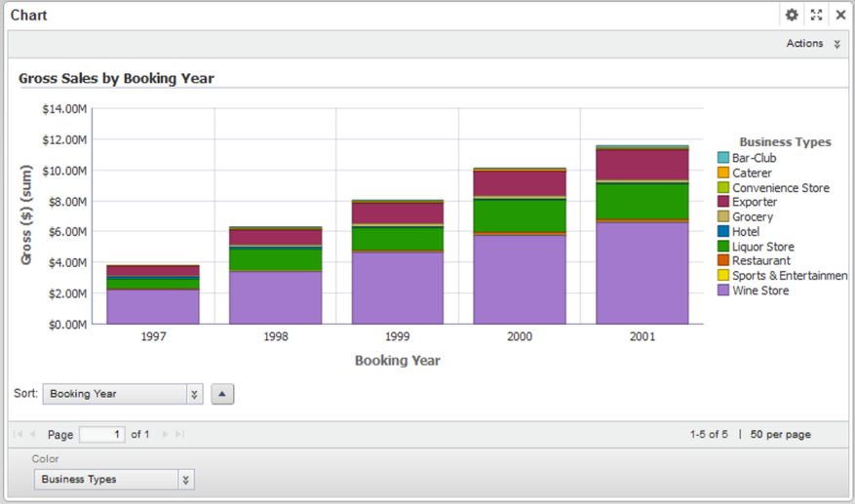Click the Wine Store legend swatch
The height and width of the screenshot is (504, 855).
723,290
